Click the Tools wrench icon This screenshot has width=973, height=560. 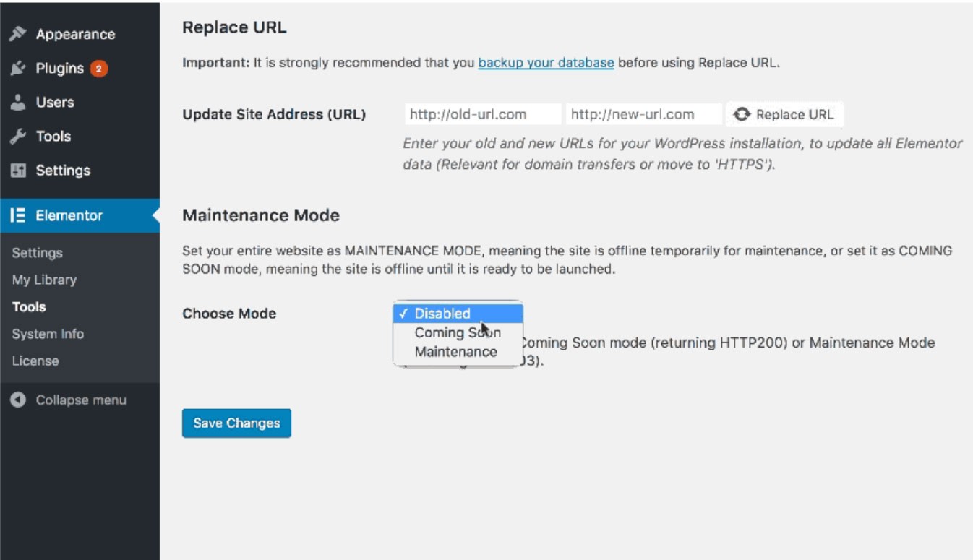[x=19, y=137]
